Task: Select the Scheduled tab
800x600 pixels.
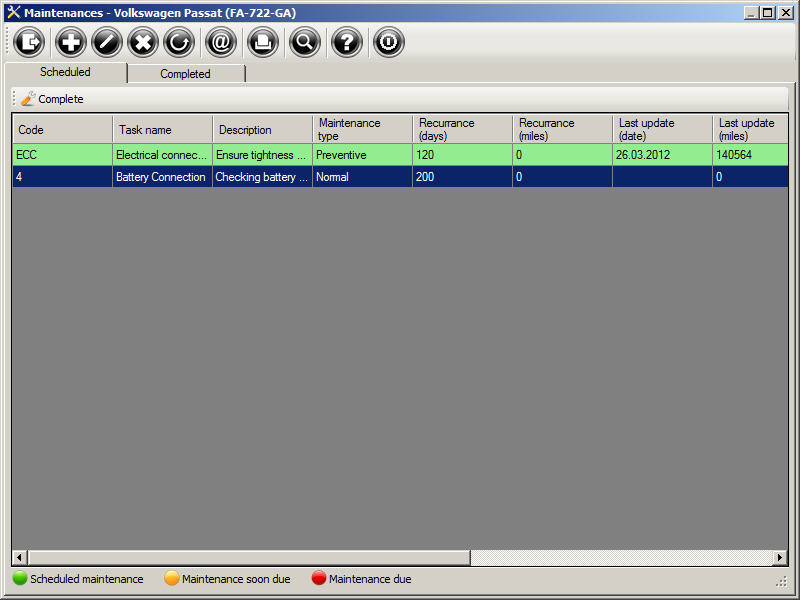Action: pos(66,72)
